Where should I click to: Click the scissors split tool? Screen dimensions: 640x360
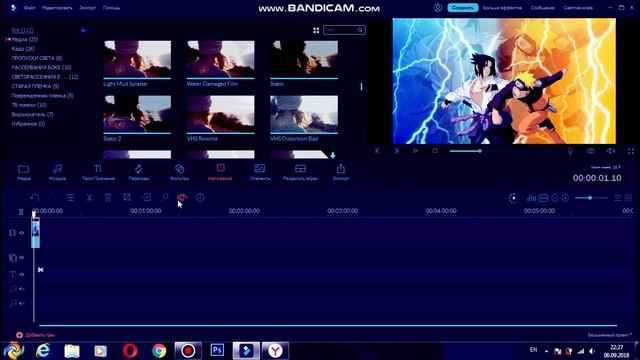(89, 198)
